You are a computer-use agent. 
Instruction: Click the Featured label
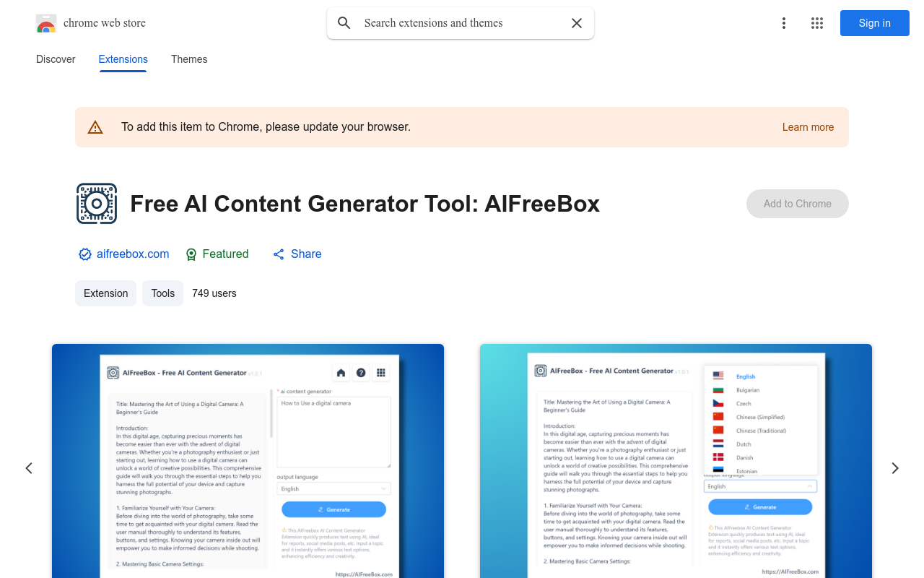(x=225, y=254)
